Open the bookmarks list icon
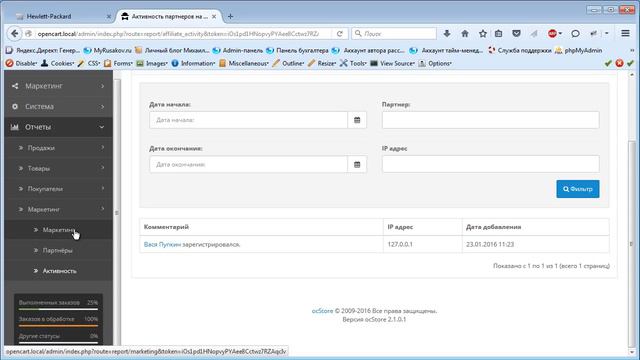Screen dimensions: 640x360 pyautogui.click(x=498, y=33)
